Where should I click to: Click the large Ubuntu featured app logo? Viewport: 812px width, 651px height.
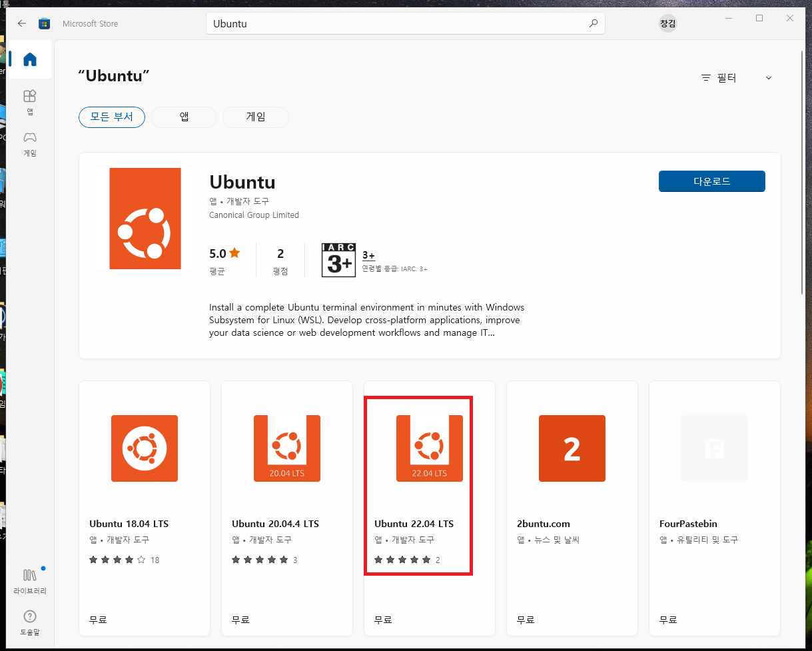(x=145, y=219)
